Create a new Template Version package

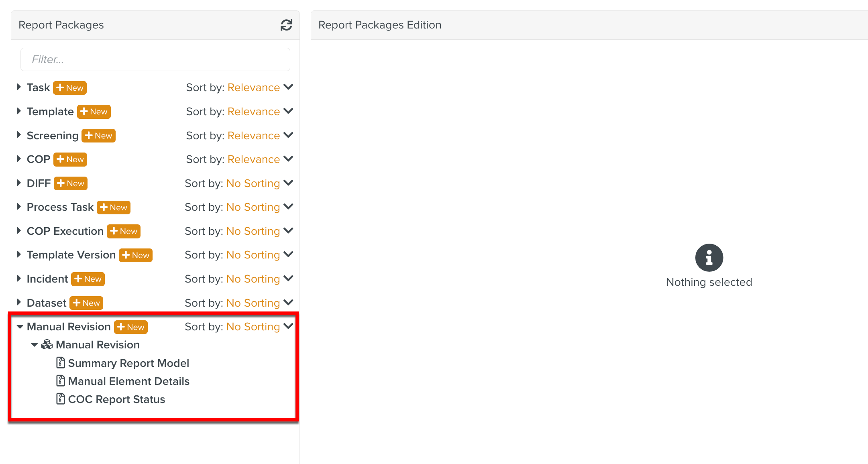click(136, 255)
